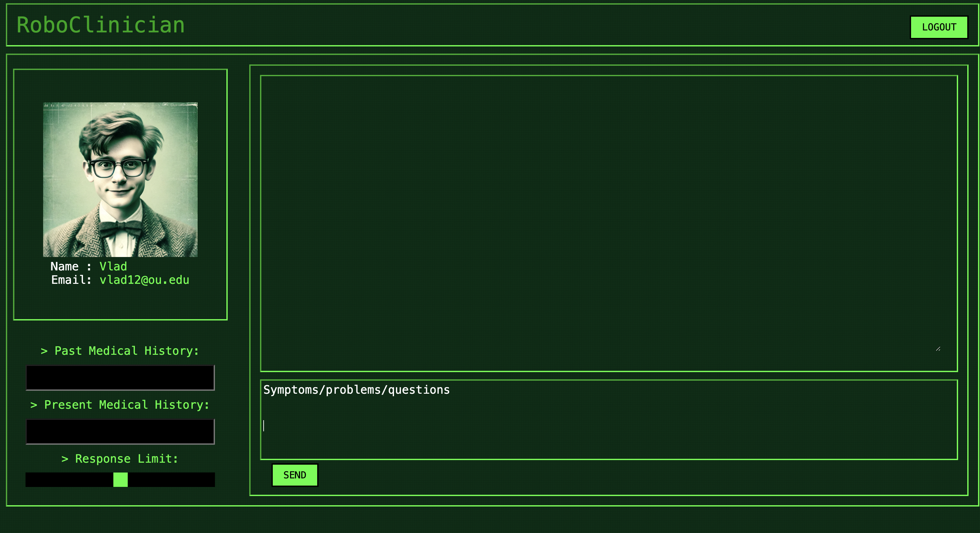
Task: Click the right end of Response Limit slider
Action: [212, 479]
